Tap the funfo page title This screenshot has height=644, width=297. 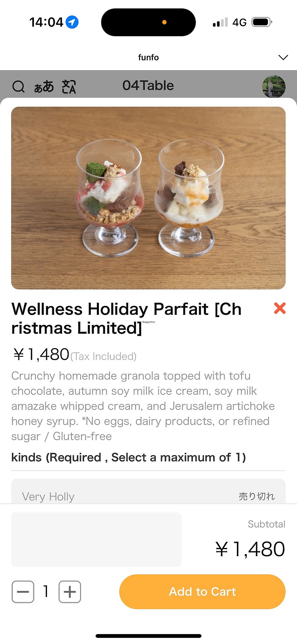148,57
